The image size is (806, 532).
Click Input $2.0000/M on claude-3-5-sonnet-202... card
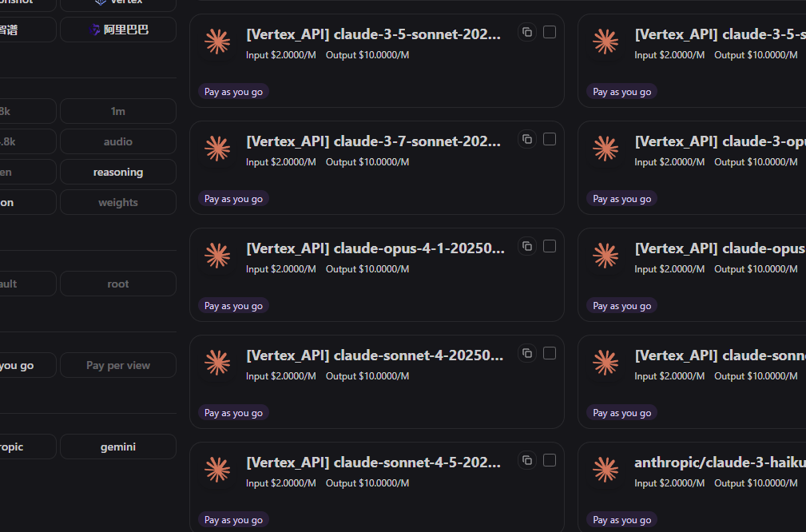[281, 55]
